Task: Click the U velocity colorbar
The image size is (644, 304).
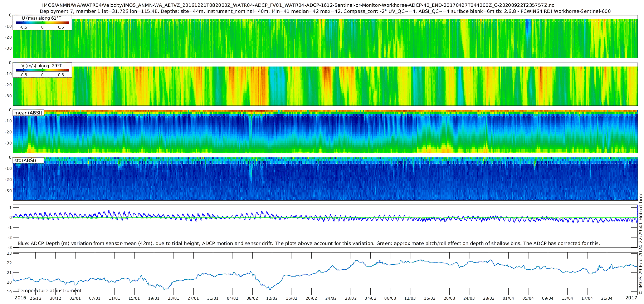Action: (42, 23)
